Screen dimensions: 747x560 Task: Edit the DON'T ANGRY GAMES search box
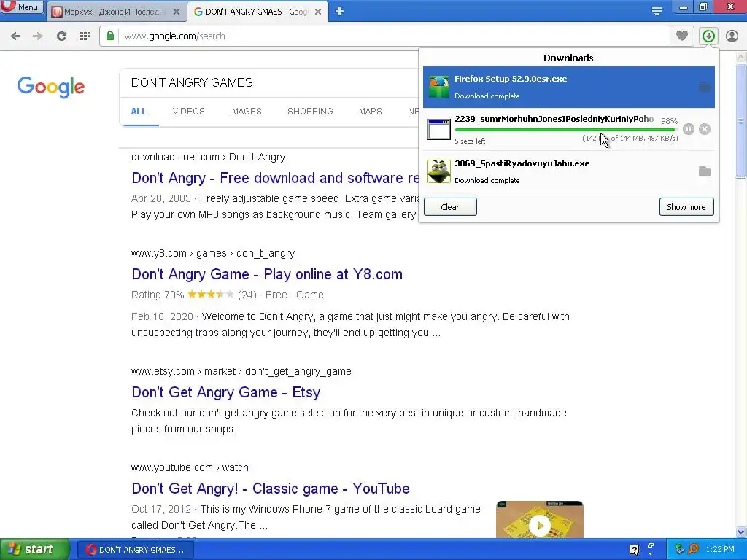click(x=269, y=82)
